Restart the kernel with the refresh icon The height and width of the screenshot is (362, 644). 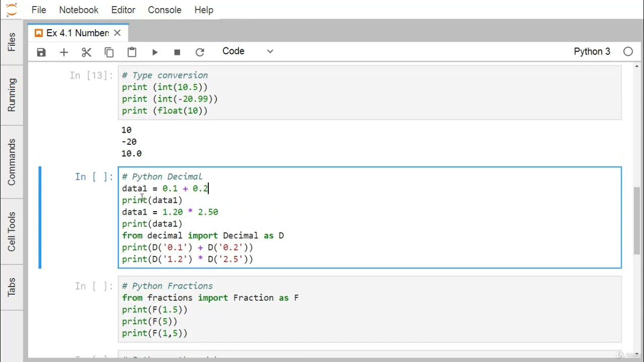200,52
